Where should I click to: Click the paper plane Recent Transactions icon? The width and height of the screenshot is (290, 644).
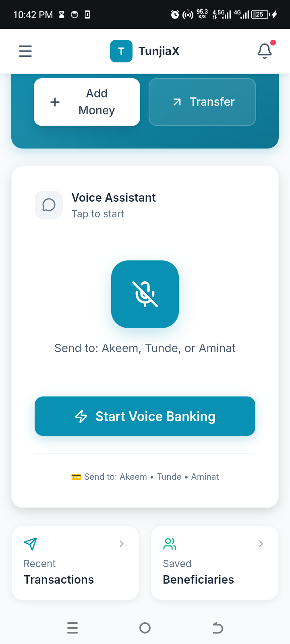coord(31,544)
